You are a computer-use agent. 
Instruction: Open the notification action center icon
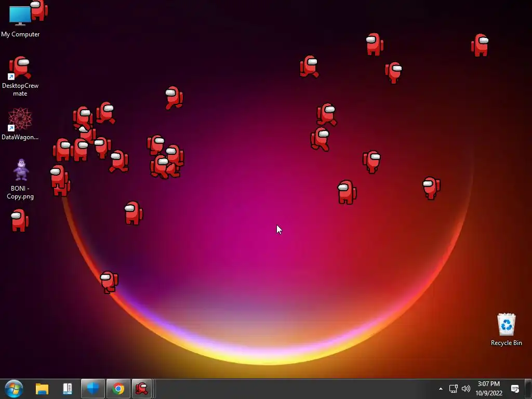[515, 389]
